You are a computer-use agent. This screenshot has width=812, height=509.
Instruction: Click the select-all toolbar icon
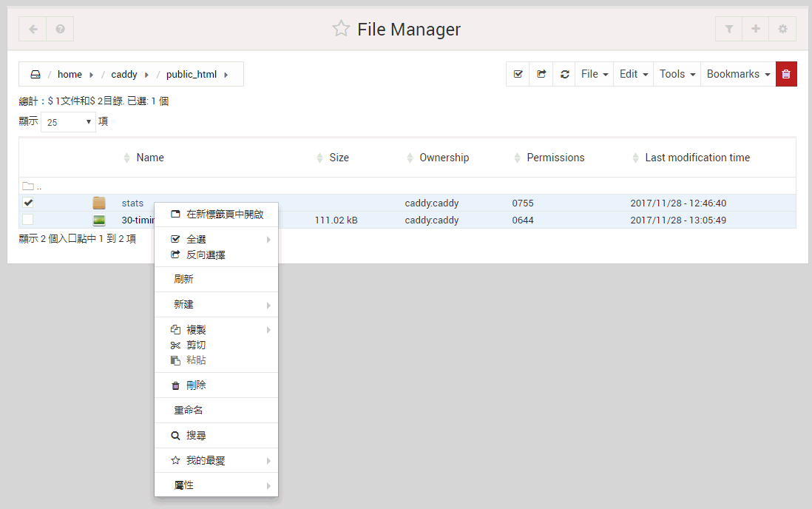[x=518, y=74]
